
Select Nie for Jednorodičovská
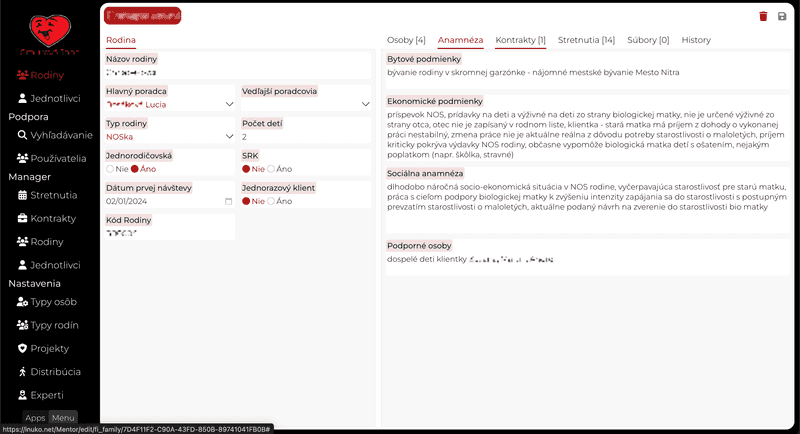pyautogui.click(x=110, y=169)
